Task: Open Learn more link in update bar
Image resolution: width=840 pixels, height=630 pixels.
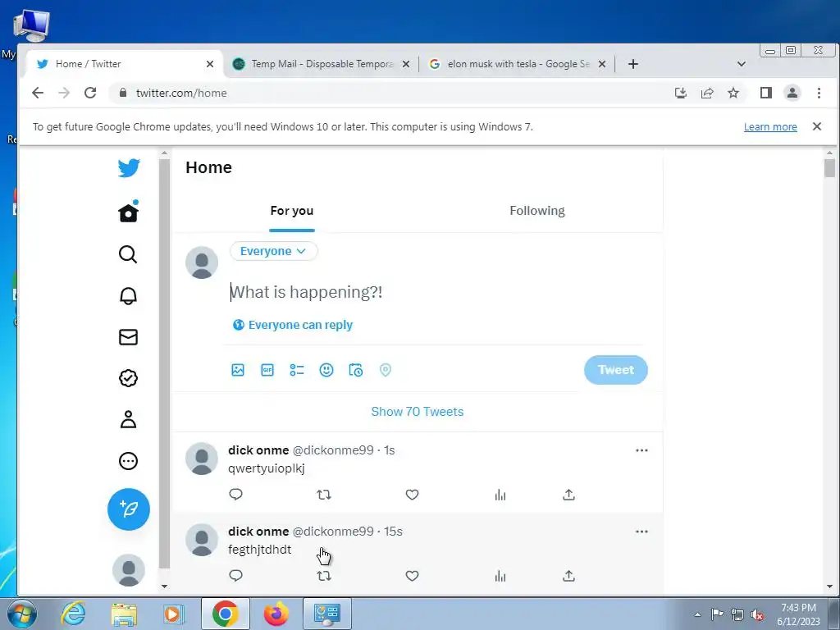Action: click(770, 127)
